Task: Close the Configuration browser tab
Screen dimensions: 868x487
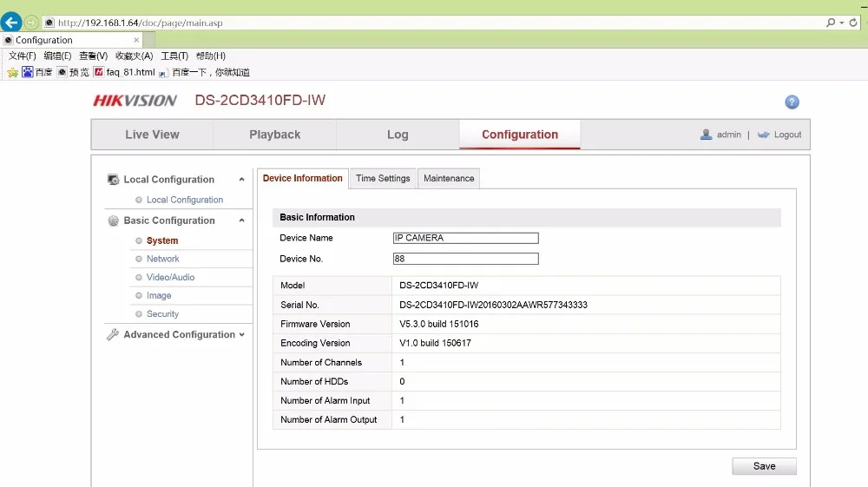Action: [x=136, y=40]
